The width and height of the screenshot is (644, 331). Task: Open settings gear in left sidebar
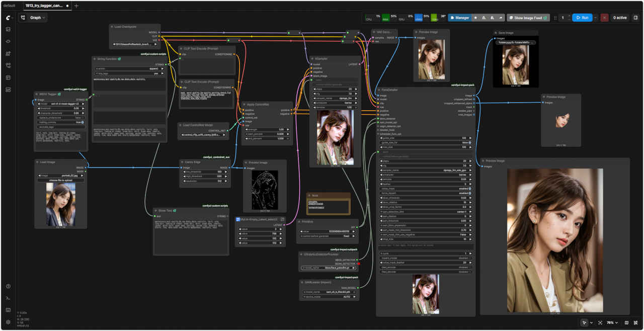8,322
